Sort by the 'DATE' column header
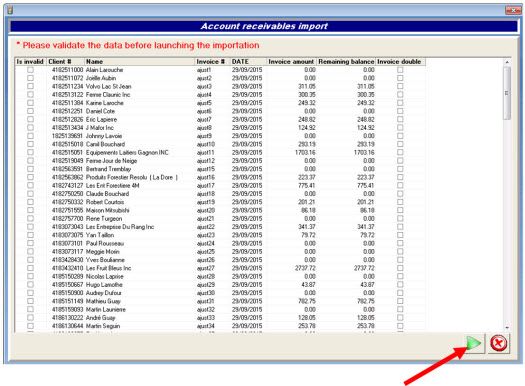Viewport: 525px width, 386px height. (x=248, y=62)
